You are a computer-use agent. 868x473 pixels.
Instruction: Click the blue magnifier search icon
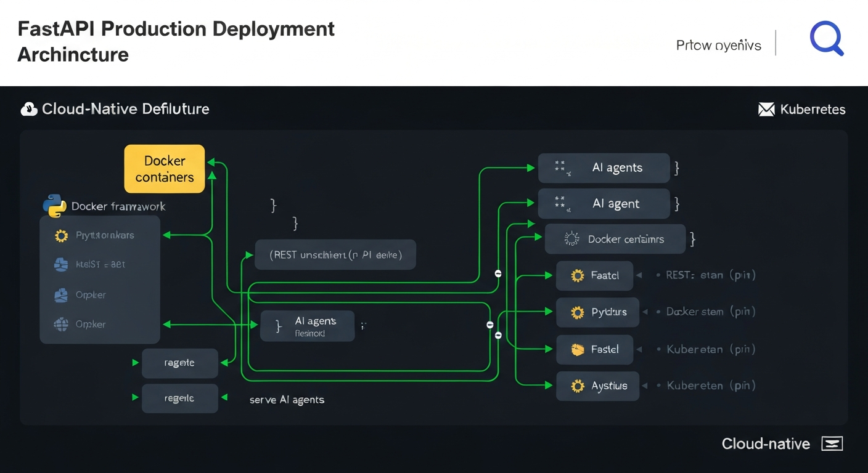[827, 39]
